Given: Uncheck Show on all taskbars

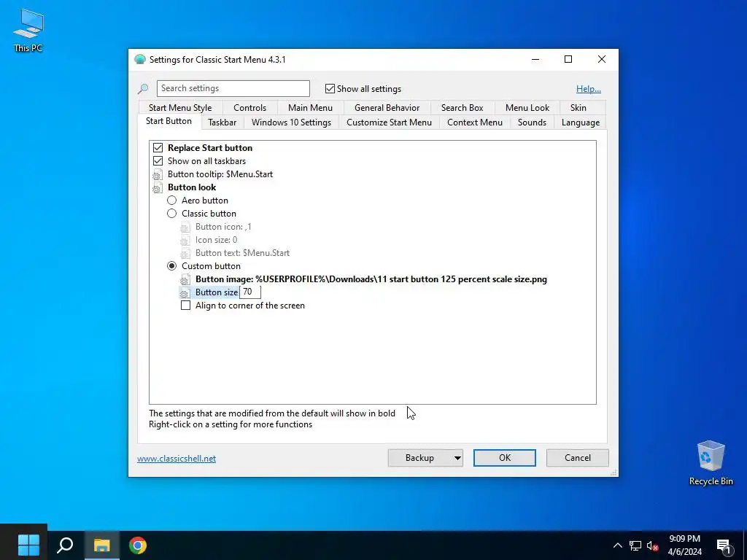Looking at the screenshot, I should coord(158,161).
